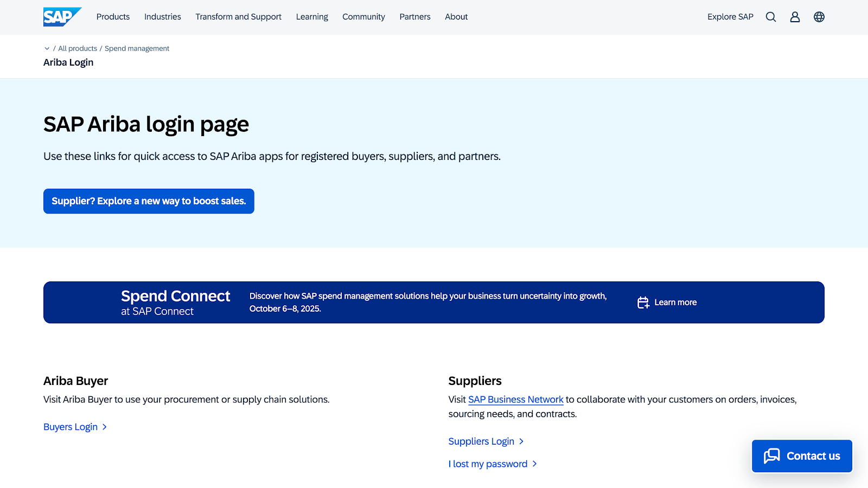Image resolution: width=868 pixels, height=488 pixels.
Task: Click the chat icon in Contact us
Action: tap(771, 456)
